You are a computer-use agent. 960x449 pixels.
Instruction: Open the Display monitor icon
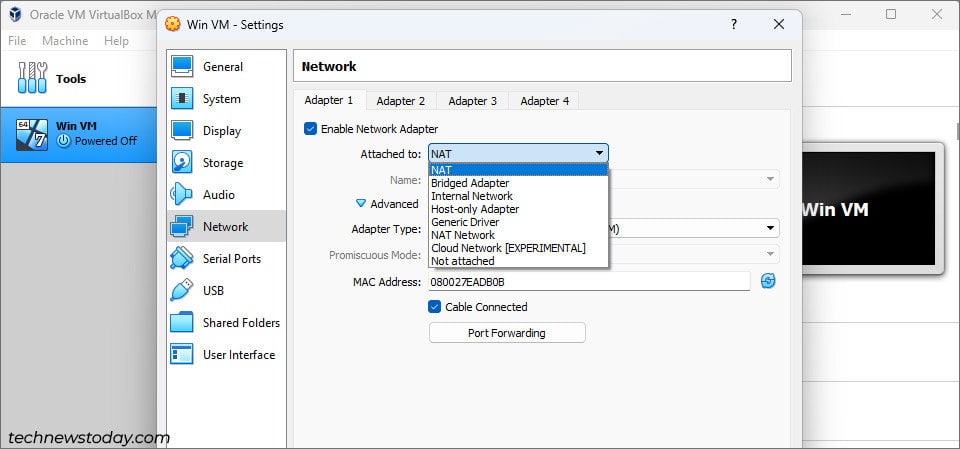coord(182,130)
